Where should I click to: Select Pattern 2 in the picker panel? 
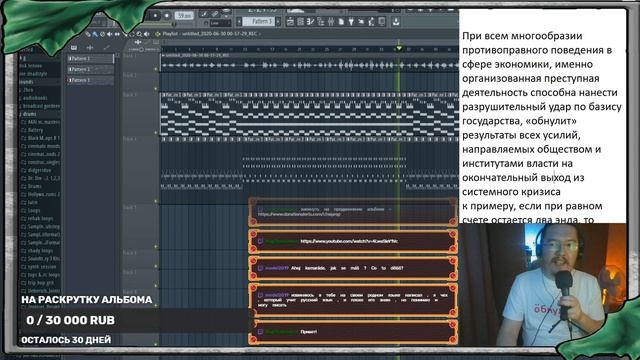[x=90, y=69]
